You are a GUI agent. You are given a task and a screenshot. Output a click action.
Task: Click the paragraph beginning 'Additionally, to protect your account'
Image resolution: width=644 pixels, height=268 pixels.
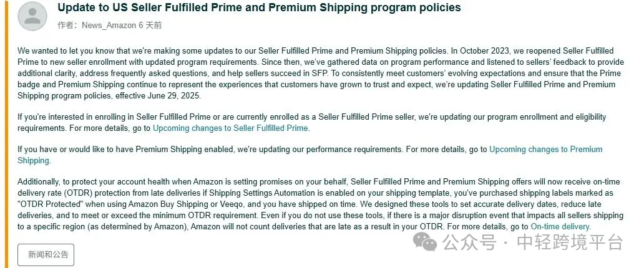click(x=320, y=204)
